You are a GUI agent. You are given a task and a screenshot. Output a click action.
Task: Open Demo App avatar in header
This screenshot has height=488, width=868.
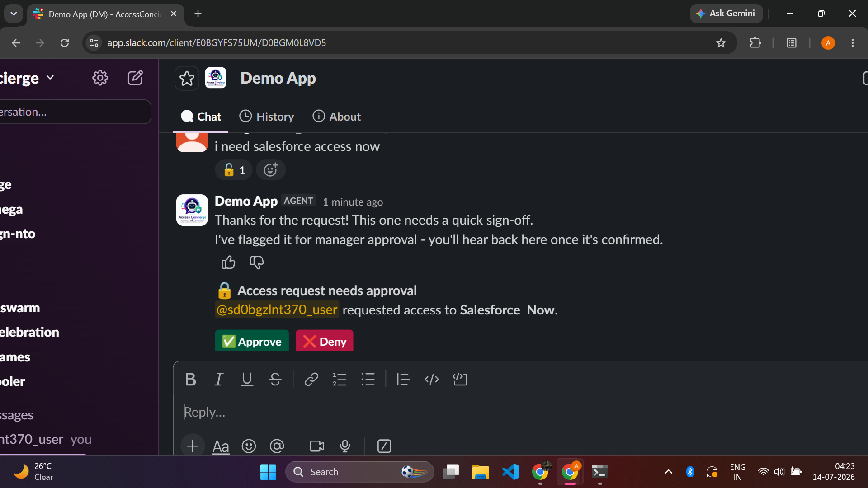tap(216, 78)
